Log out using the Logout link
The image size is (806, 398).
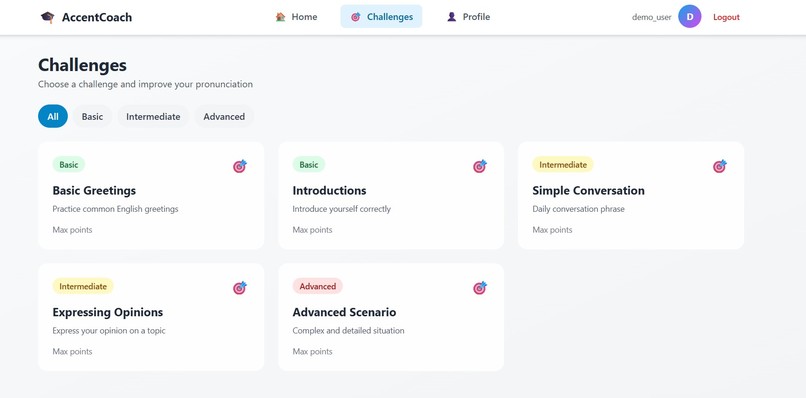tap(726, 17)
